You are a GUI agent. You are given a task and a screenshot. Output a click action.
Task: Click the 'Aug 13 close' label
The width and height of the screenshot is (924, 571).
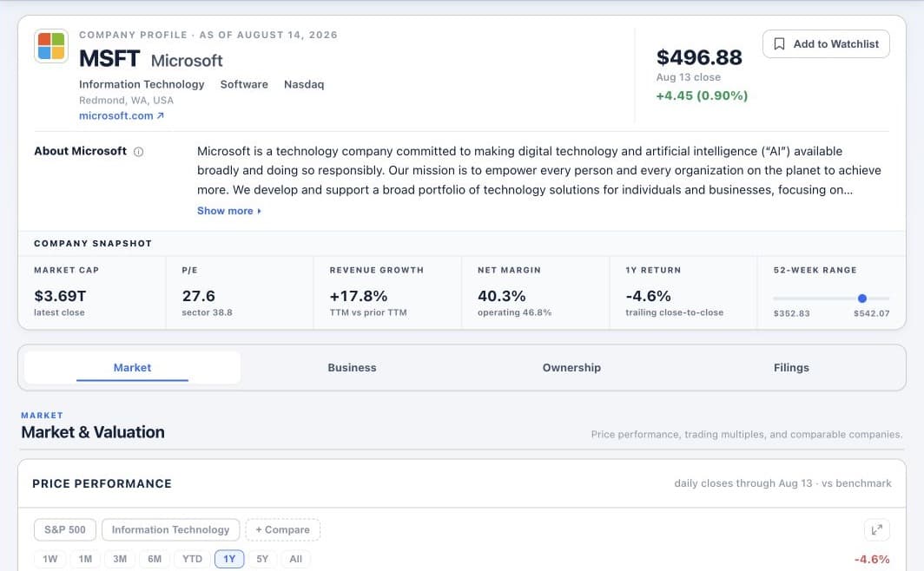(x=689, y=77)
